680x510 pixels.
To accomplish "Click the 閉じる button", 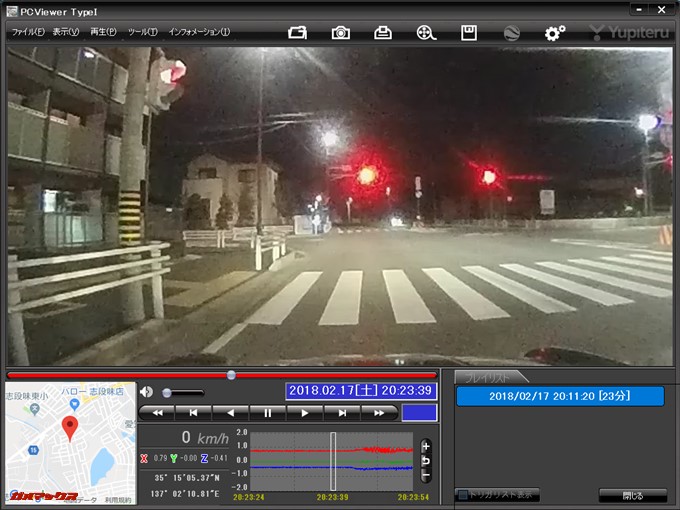I will coord(632,495).
